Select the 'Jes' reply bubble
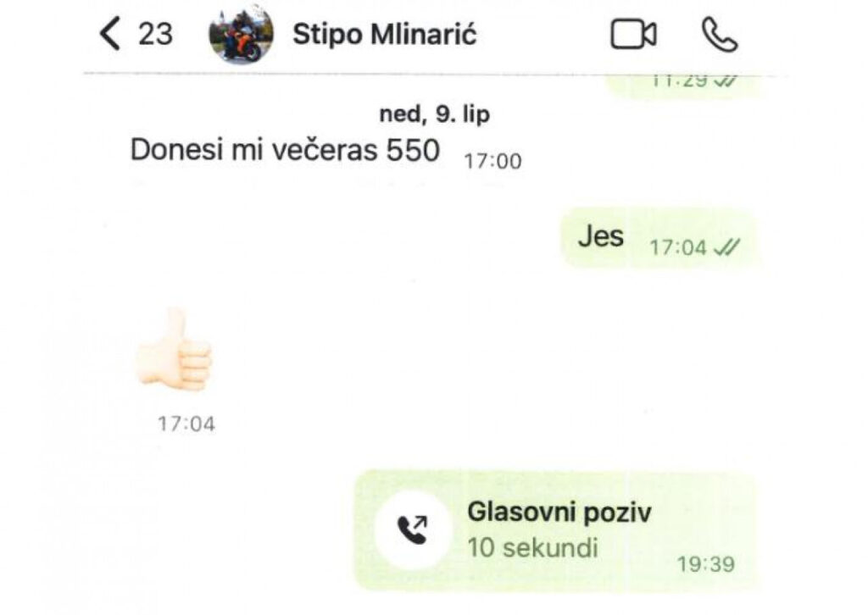The height and width of the screenshot is (615, 868). click(659, 238)
